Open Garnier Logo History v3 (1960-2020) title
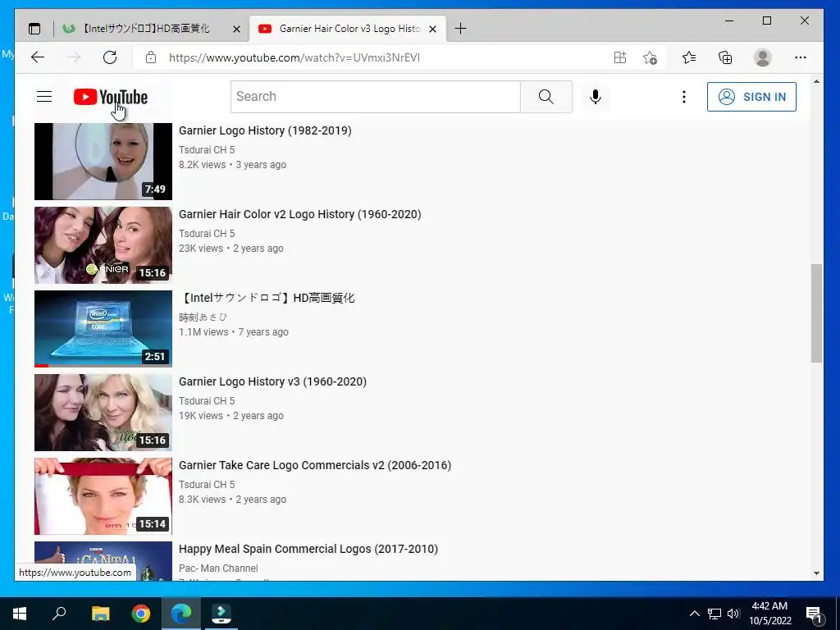This screenshot has width=840, height=630. pos(272,381)
